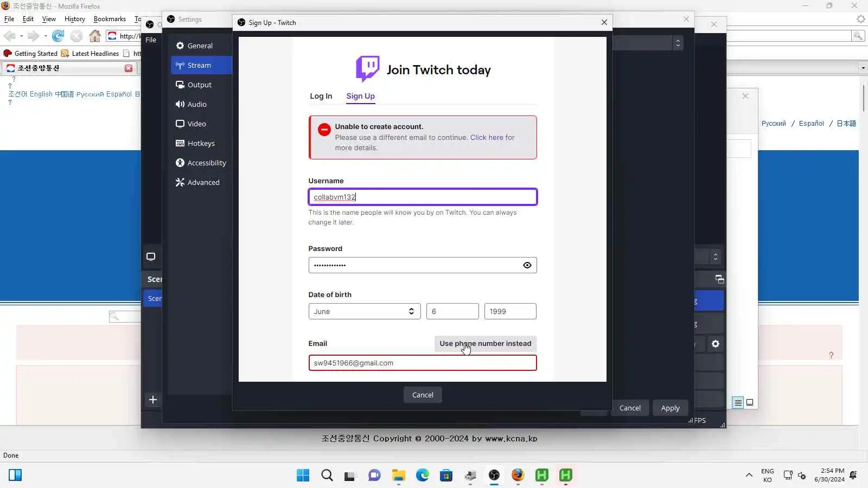Screen dimensions: 868x488
Task: Click the Firefox home button
Action: point(95,36)
